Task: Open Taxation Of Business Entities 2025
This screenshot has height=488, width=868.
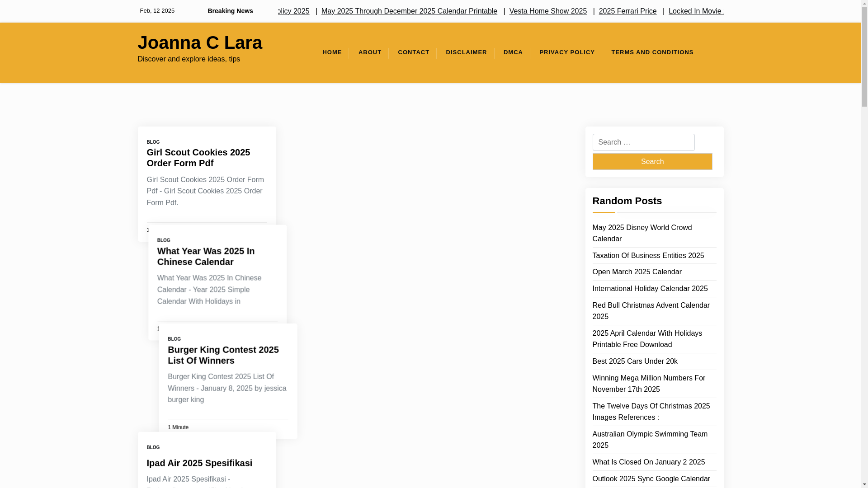Action: click(x=648, y=255)
